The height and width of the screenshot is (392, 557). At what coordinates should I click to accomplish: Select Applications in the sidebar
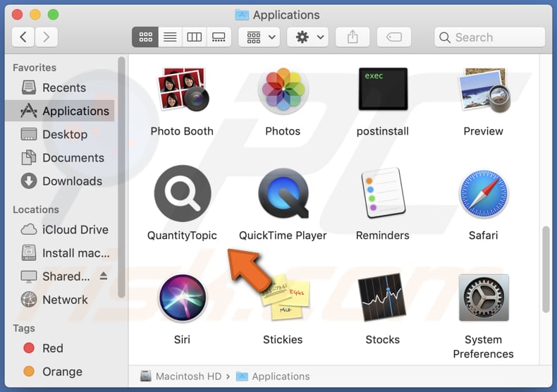[59, 111]
